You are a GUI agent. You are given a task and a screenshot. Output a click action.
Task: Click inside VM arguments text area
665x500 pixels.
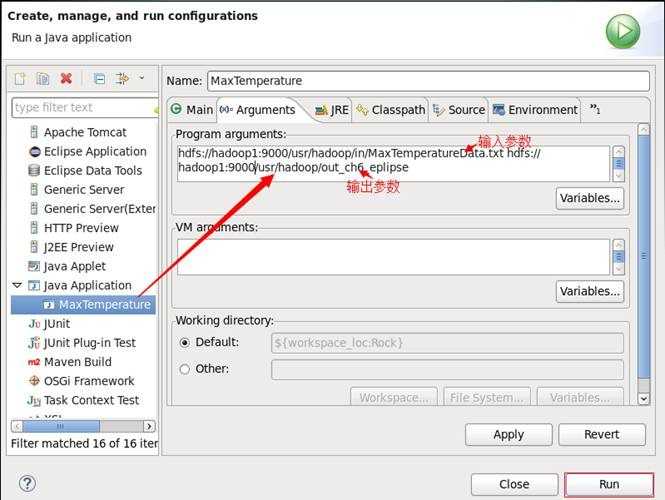393,257
